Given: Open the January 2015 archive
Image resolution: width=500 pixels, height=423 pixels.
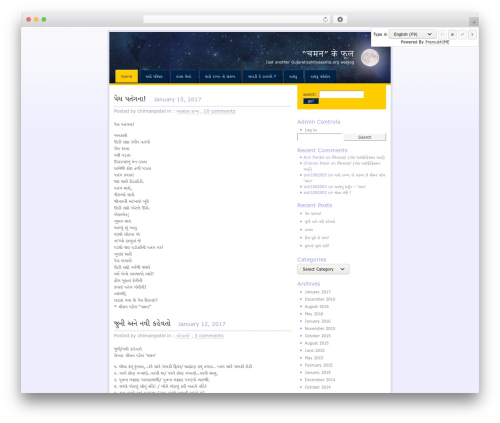Looking at the screenshot, I should point(318,372).
